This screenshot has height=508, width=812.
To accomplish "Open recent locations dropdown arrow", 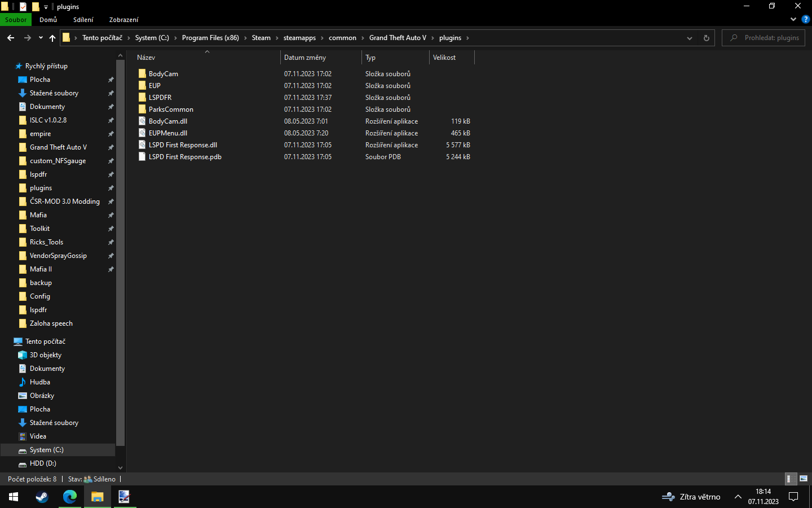I will [x=41, y=38].
